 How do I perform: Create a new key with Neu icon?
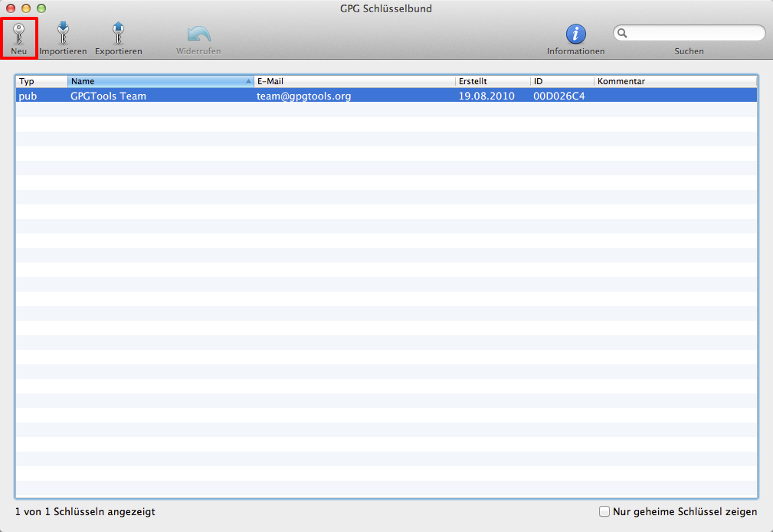(x=18, y=34)
